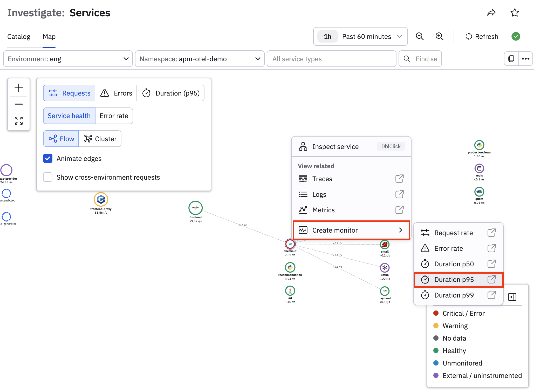Image resolution: width=534 pixels, height=392 pixels.
Task: Switch map metric to Duration (p95)
Action: (170, 93)
